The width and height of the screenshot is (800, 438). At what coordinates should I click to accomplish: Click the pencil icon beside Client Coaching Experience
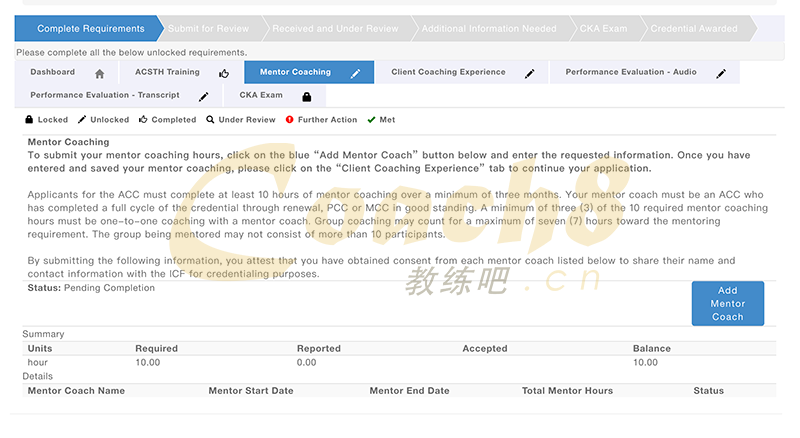click(529, 73)
